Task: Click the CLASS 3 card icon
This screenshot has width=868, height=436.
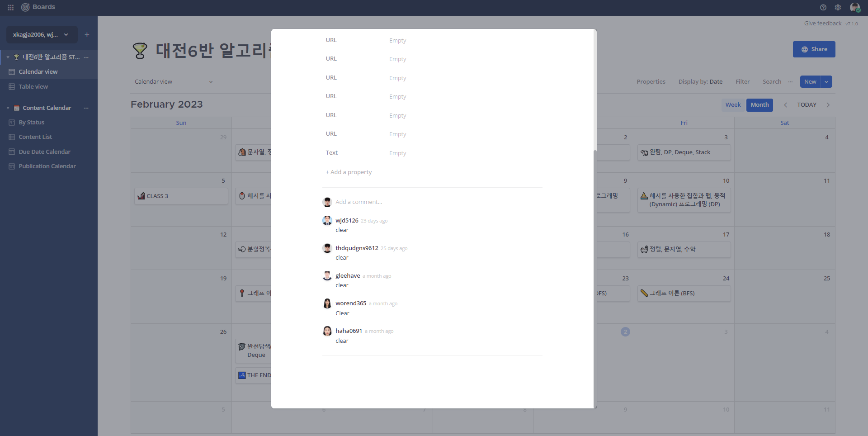Action: click(x=142, y=196)
